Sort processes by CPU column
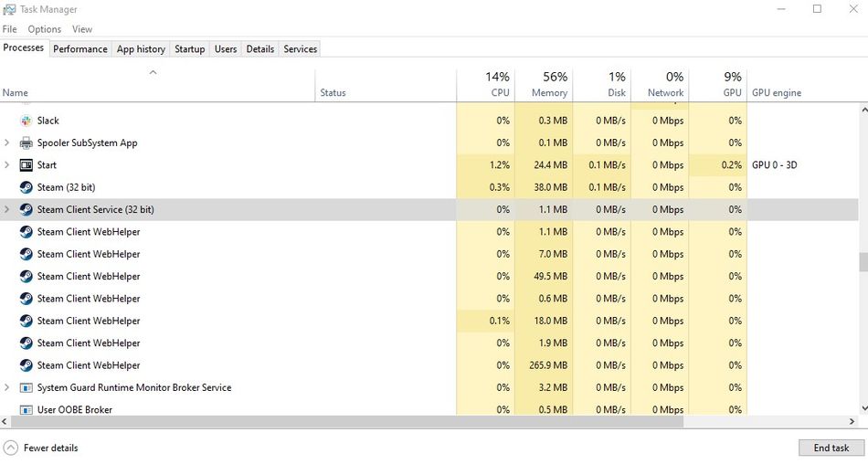Viewport: 868px width, 464px height. pos(485,86)
